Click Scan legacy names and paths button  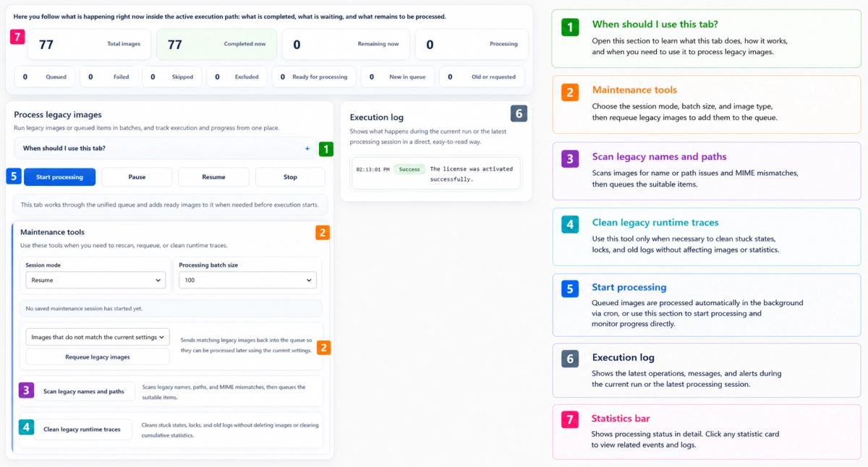click(x=84, y=391)
